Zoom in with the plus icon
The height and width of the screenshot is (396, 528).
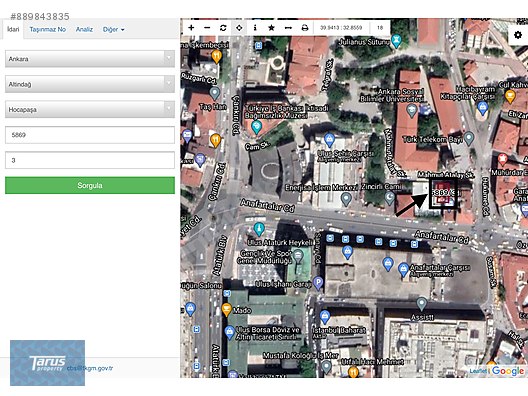coord(191,28)
